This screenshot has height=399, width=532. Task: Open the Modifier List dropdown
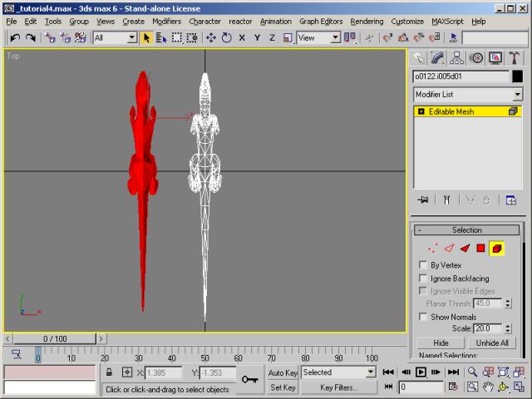click(468, 95)
